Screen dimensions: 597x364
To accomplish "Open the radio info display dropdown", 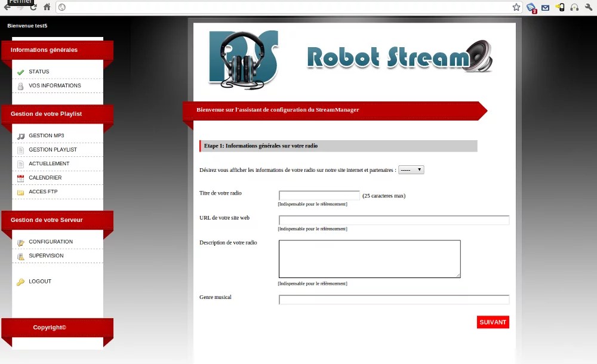I will [411, 170].
